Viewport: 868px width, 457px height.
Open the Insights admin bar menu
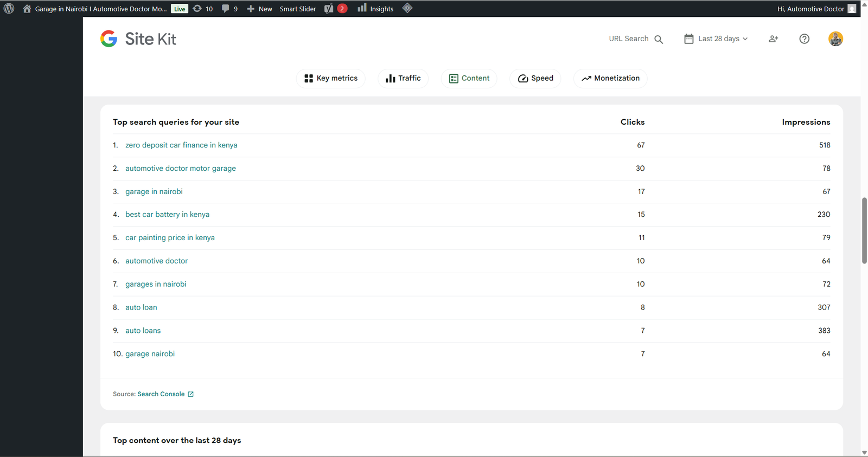click(x=375, y=9)
